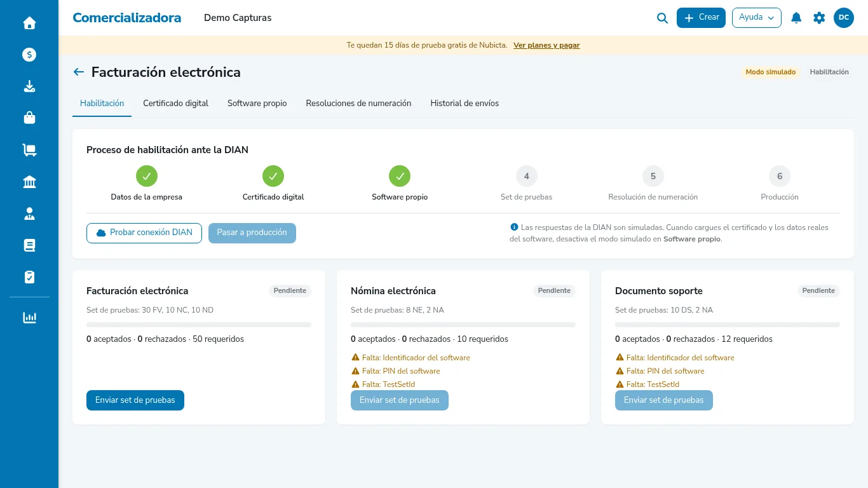Open the shopping bag sidebar icon

coord(29,118)
